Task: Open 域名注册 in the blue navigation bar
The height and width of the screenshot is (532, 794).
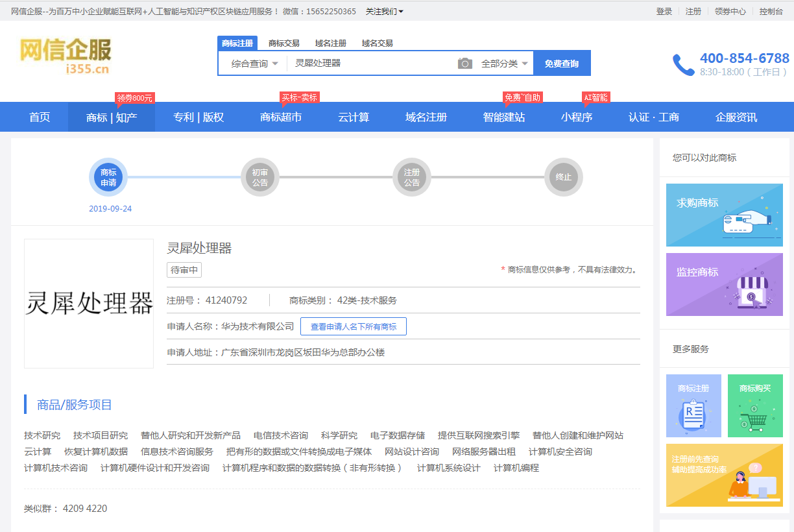Action: pyautogui.click(x=426, y=117)
